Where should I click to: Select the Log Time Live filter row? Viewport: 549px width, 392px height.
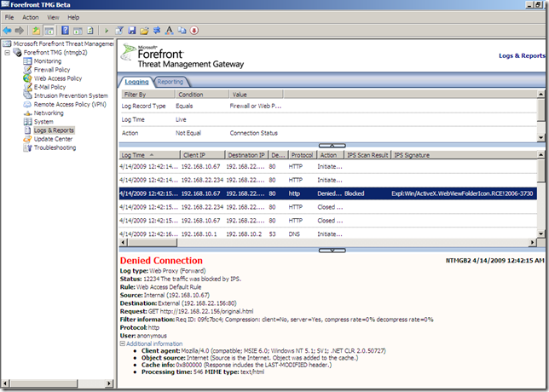pos(327,119)
